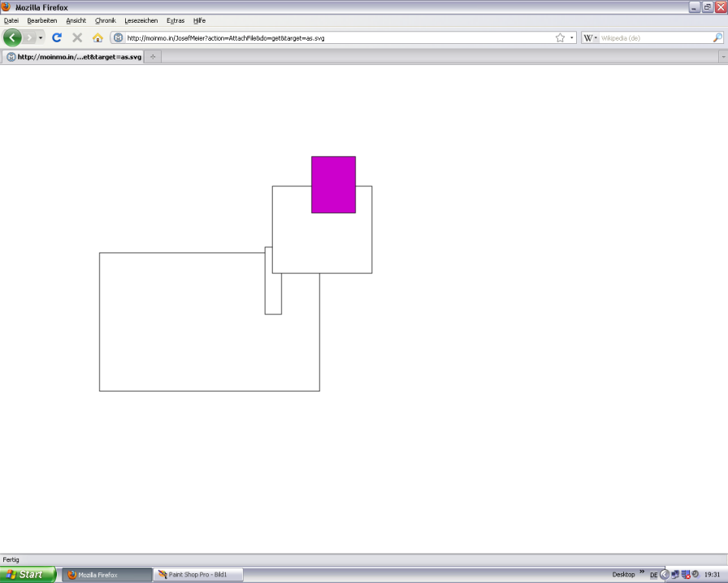Expand the back/forward history dropdown arrow
Screen dimensions: 728x583
pyautogui.click(x=41, y=37)
